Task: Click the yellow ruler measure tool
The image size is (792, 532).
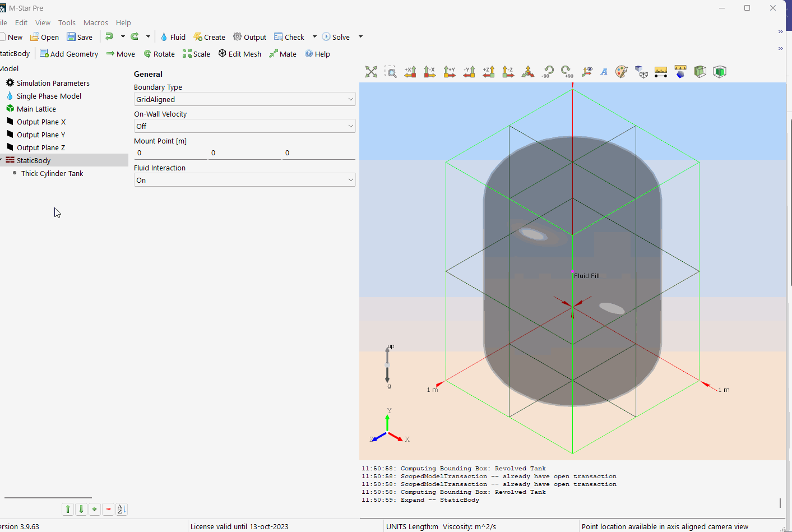Action: (x=661, y=72)
